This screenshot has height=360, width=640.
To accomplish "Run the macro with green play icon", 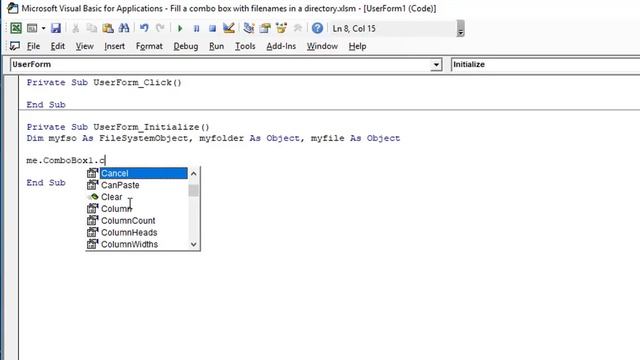I will [x=180, y=28].
